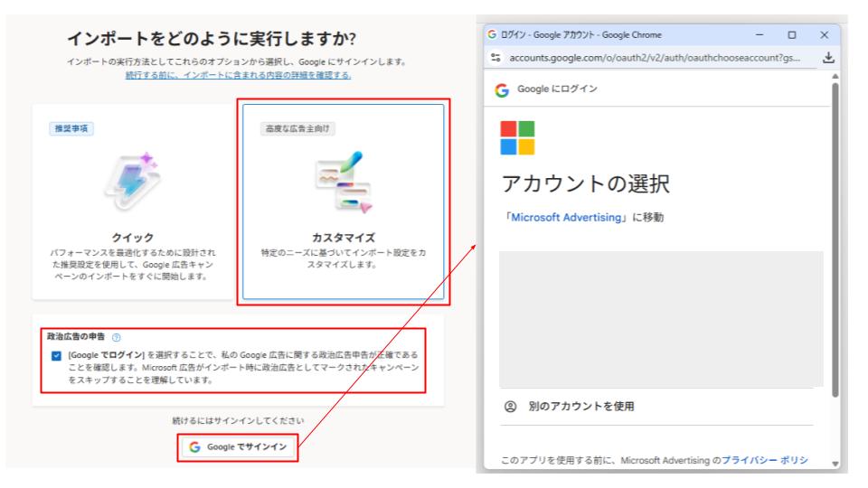
Task: Click the person icon next to 別のアカウントを使用
Action: [510, 407]
